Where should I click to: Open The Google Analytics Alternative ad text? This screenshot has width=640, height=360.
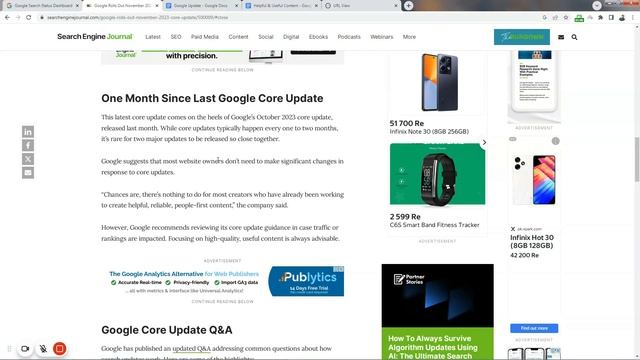184,274
